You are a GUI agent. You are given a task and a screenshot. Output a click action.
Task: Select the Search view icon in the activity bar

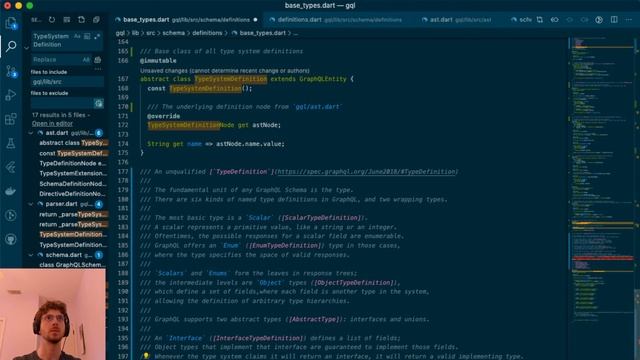11,46
